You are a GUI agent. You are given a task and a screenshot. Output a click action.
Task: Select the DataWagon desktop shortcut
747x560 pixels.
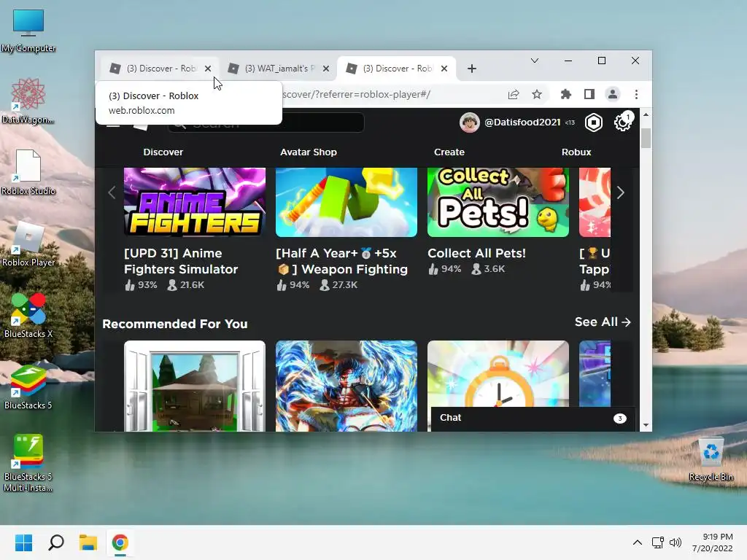(28, 101)
